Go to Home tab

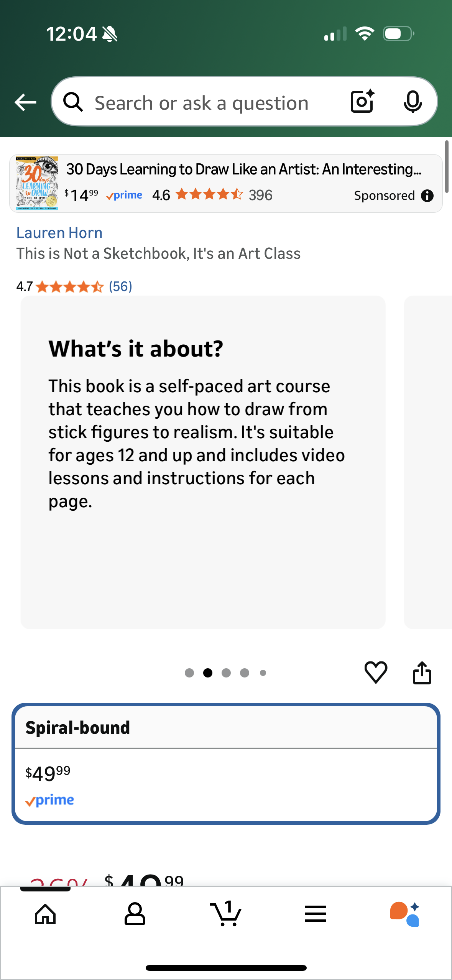pyautogui.click(x=45, y=914)
